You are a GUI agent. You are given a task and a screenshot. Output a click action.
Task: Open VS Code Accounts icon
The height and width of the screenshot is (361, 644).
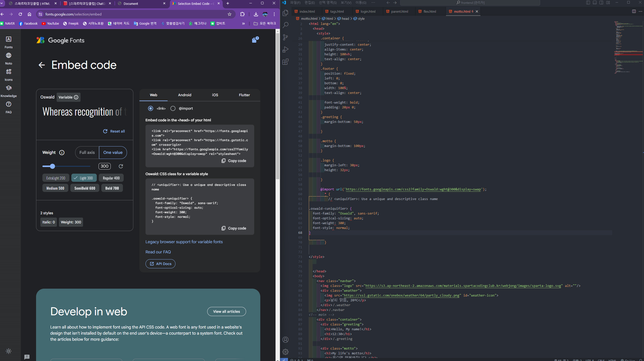[285, 340]
